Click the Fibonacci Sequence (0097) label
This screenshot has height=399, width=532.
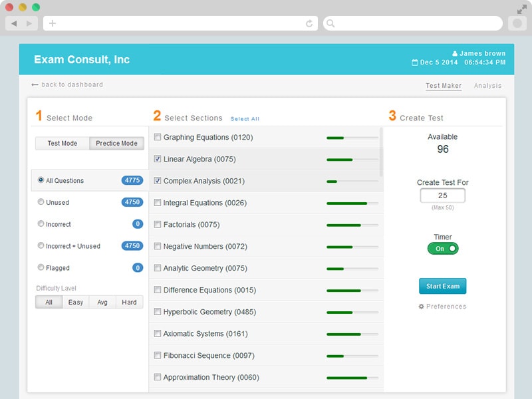209,356
